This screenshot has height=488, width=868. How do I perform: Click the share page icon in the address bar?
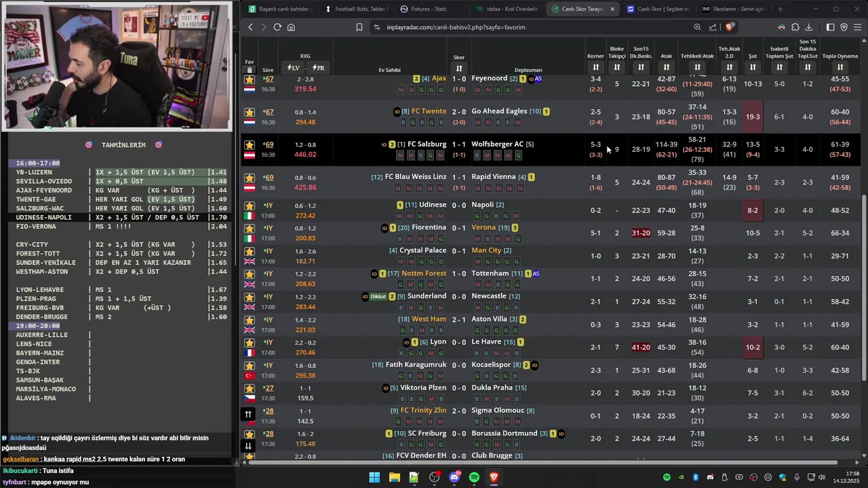tap(713, 27)
